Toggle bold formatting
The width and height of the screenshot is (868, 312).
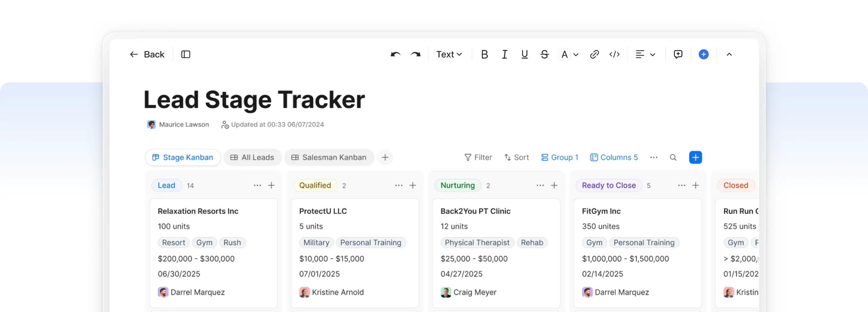485,54
